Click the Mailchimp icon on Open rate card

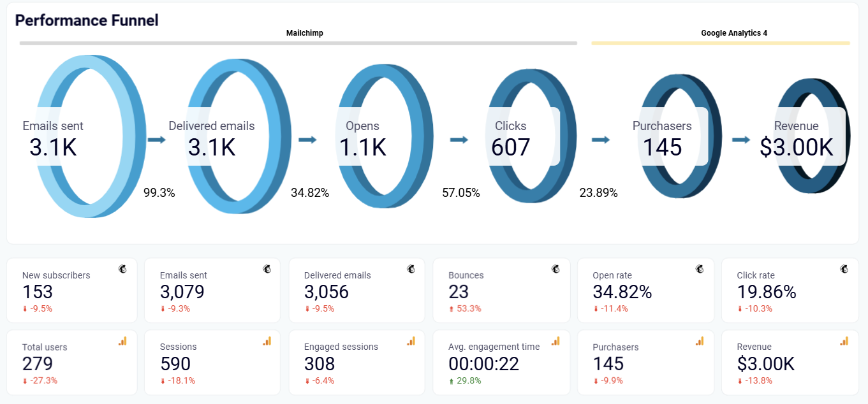[700, 270]
